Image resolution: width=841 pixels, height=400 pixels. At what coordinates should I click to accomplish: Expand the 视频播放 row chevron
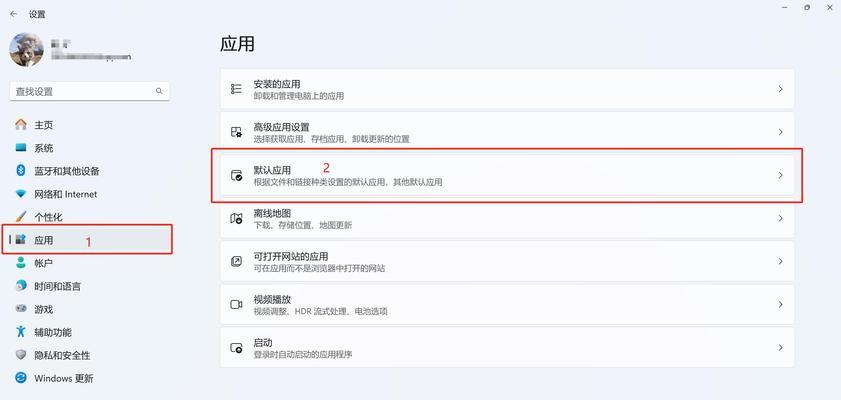[x=780, y=305]
